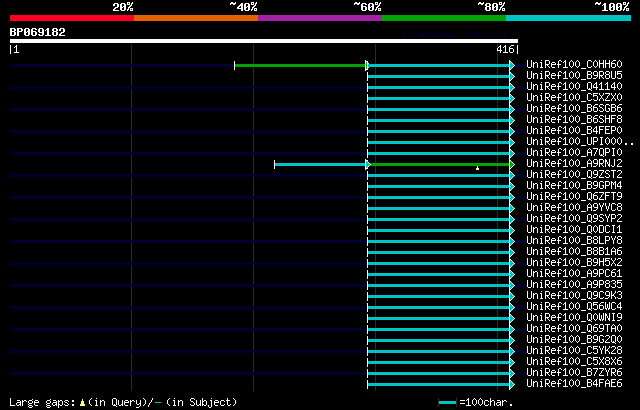Open the UniRef100_B6SGB6 hit
Image resolution: width=640 pixels, height=410 pixels.
tap(574, 109)
